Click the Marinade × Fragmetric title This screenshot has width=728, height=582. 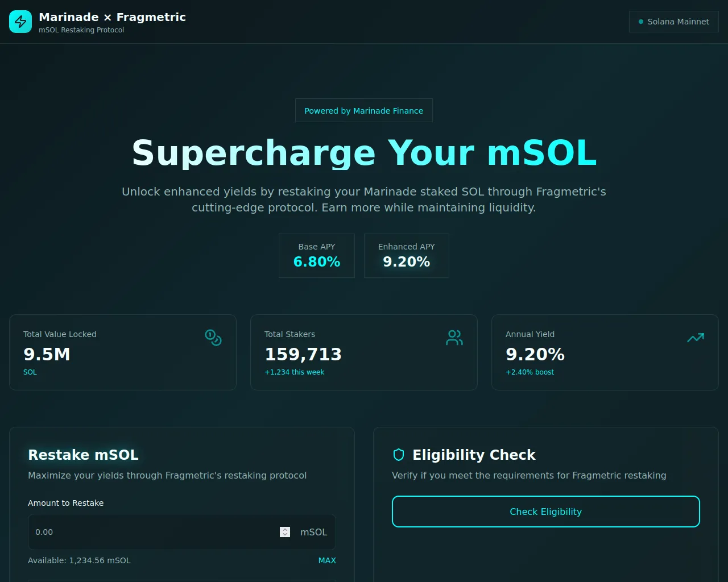pos(112,17)
